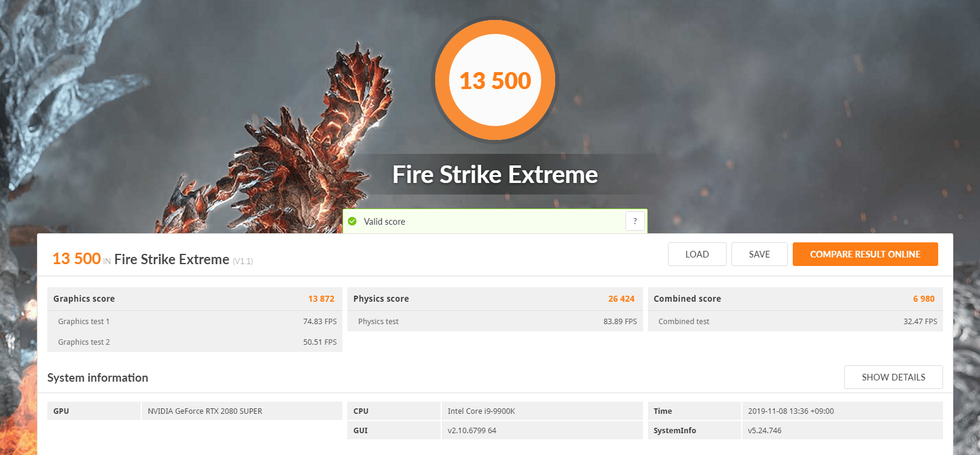This screenshot has height=455, width=980.
Task: Click the Physics score header
Action: coord(495,299)
